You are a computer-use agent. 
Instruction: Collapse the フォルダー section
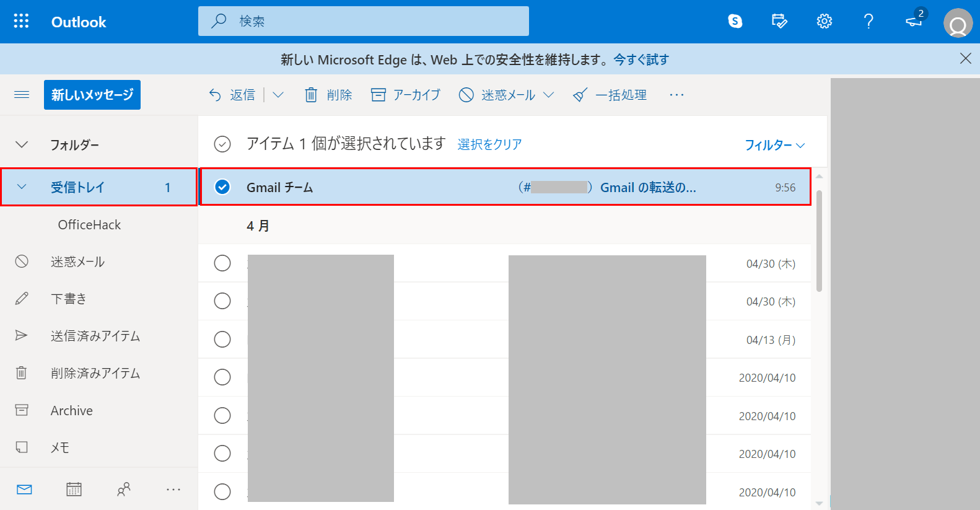pos(22,145)
